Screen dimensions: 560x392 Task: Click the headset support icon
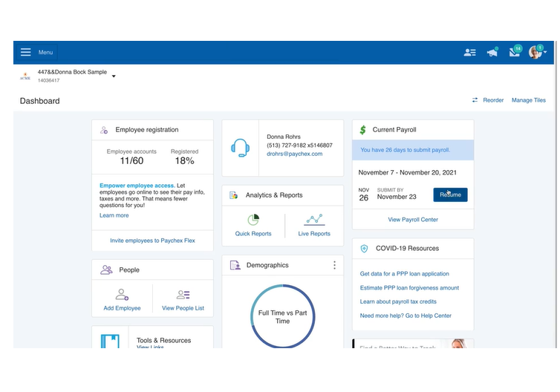(240, 148)
